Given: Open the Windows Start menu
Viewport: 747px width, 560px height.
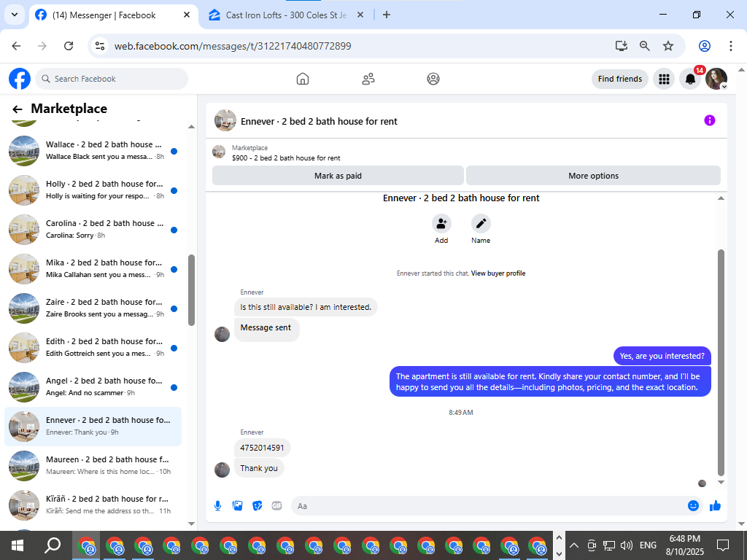Looking at the screenshot, I should point(18,545).
